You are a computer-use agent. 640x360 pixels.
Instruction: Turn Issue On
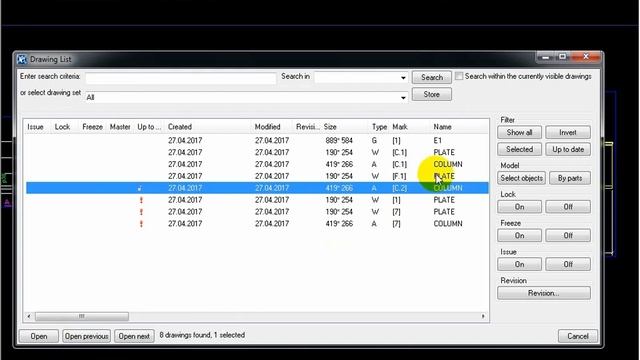[519, 264]
